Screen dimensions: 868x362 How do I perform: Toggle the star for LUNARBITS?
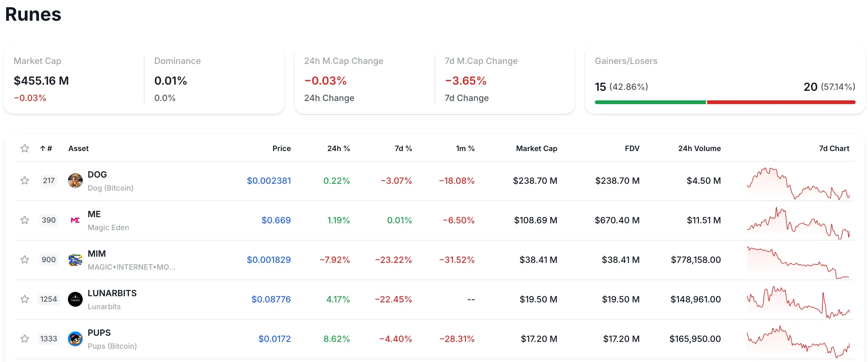click(x=25, y=299)
